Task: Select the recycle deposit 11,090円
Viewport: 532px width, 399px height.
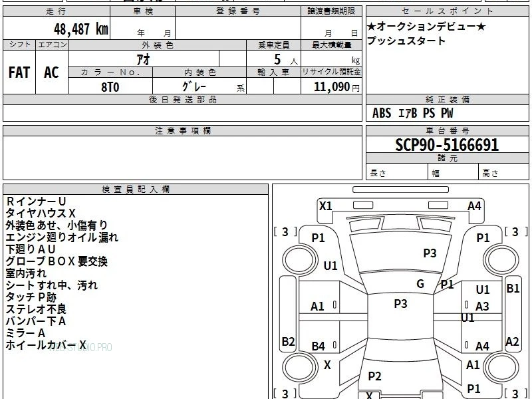Action: point(336,87)
